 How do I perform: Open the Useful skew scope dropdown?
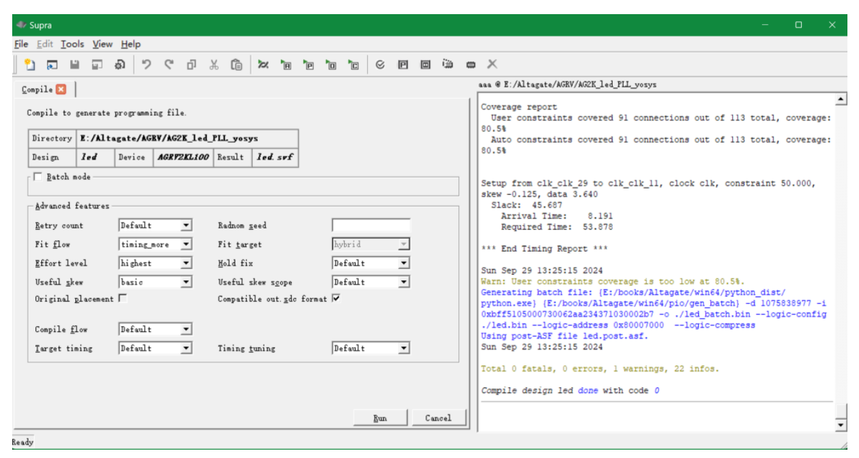pyautogui.click(x=371, y=282)
